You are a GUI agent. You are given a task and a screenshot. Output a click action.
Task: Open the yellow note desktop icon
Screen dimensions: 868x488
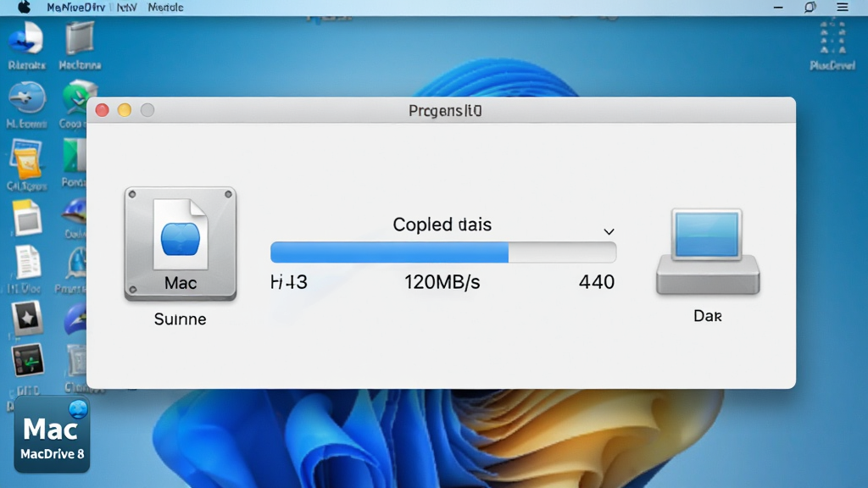(26, 218)
